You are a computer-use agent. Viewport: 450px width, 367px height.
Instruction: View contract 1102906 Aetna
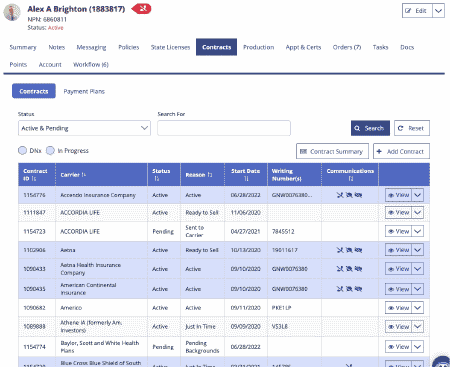[x=398, y=250]
